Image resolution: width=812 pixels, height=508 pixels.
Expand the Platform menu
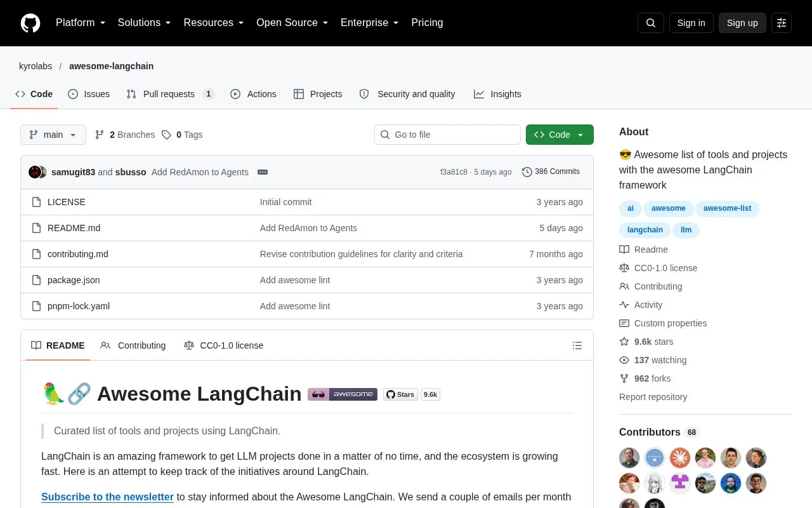click(81, 23)
